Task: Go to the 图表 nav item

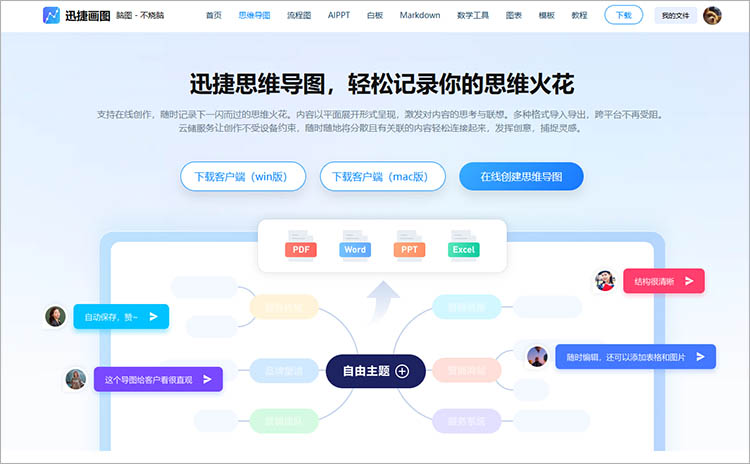Action: [x=514, y=15]
